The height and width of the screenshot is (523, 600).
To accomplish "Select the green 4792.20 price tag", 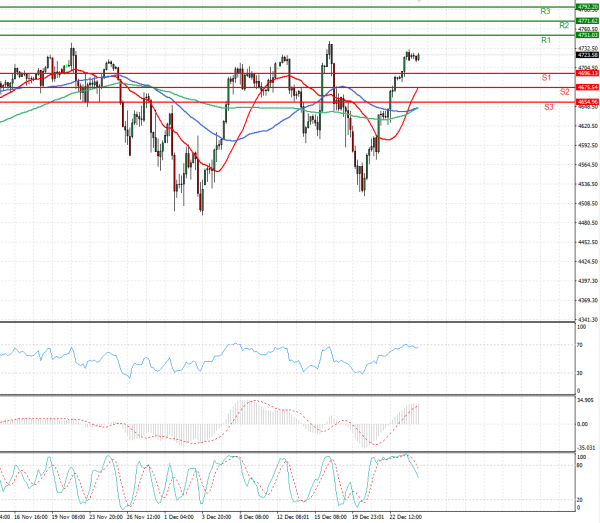I will pos(588,7).
